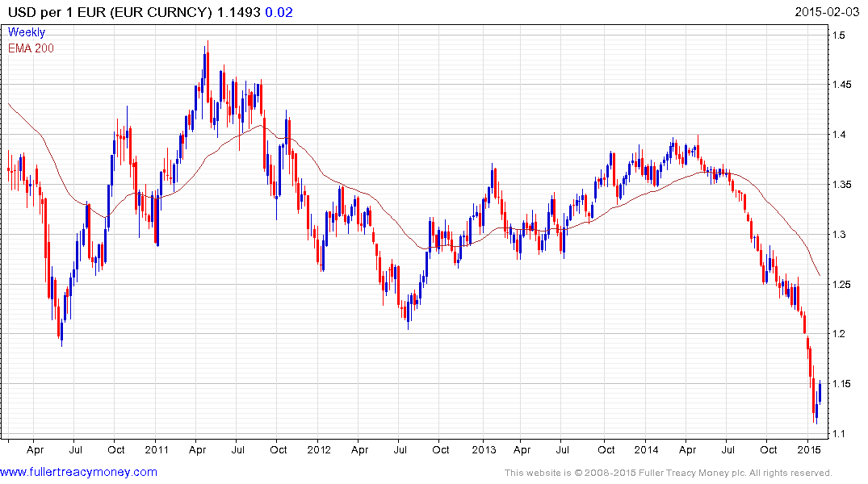
Task: Click the 1.25 y-axis label
Action: tap(841, 284)
